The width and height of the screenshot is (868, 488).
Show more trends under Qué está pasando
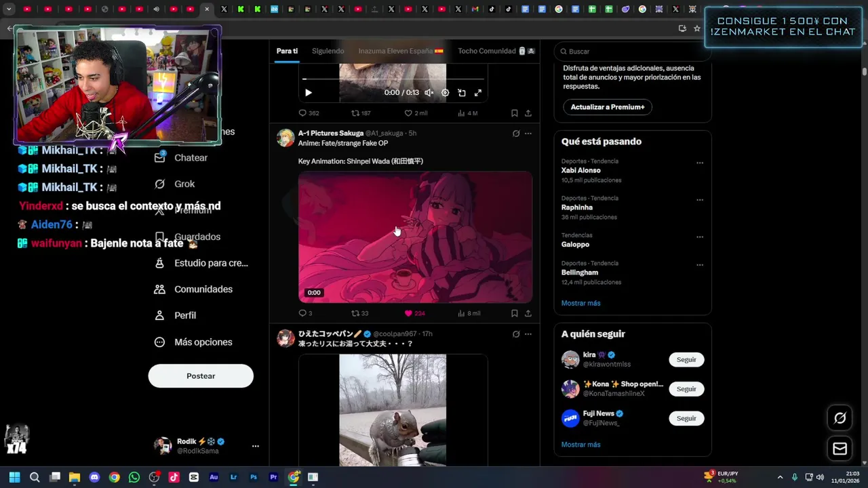click(580, 303)
